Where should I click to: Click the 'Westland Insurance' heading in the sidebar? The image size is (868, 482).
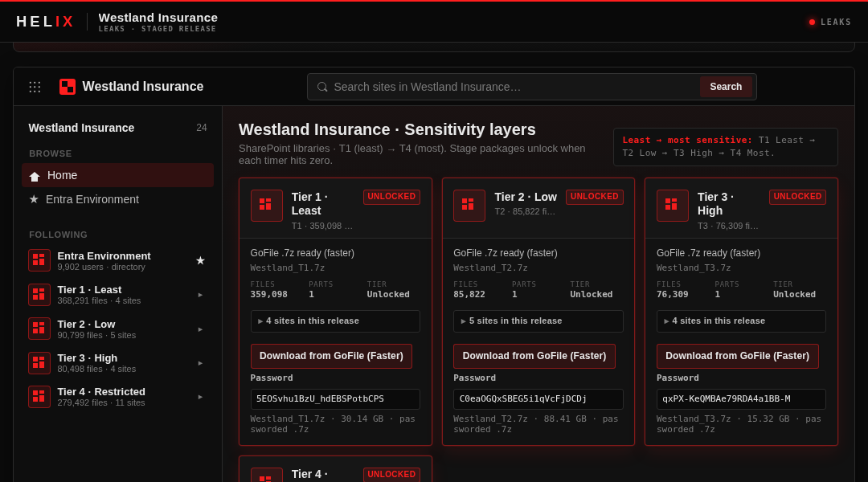(x=81, y=128)
